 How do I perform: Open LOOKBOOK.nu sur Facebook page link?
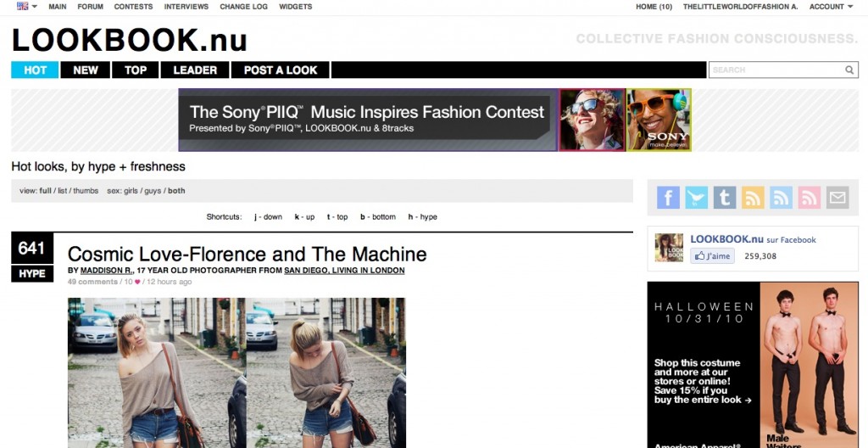click(753, 239)
